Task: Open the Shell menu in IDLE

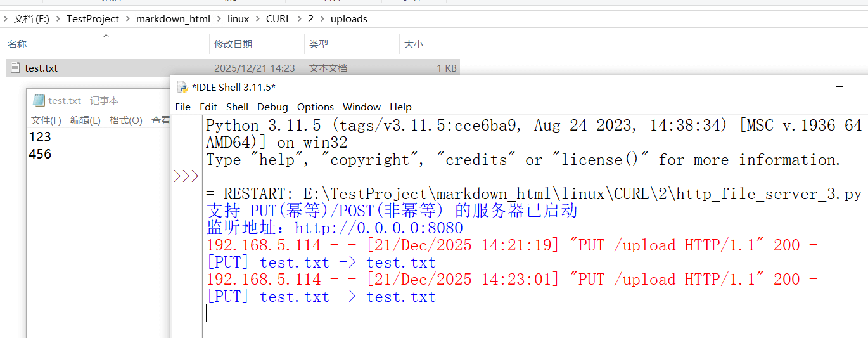Action: [238, 107]
